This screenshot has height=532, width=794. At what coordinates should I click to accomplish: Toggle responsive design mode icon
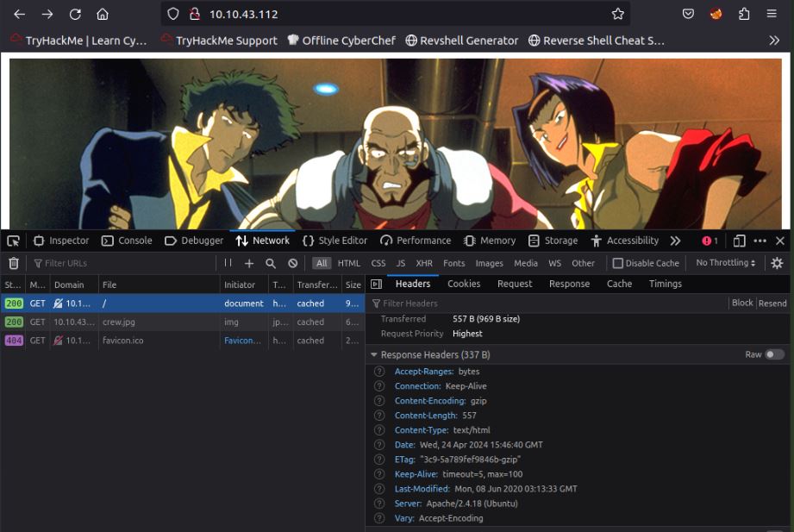[x=740, y=241]
